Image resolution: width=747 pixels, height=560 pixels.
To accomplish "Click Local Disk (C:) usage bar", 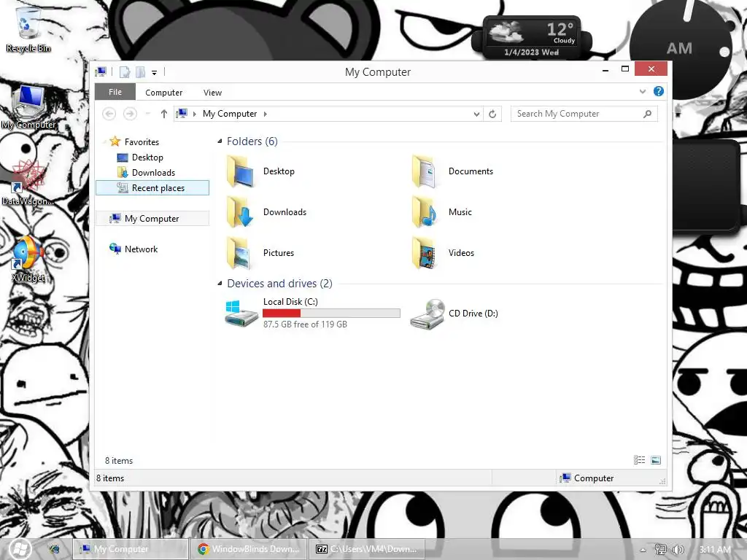I will click(332, 313).
